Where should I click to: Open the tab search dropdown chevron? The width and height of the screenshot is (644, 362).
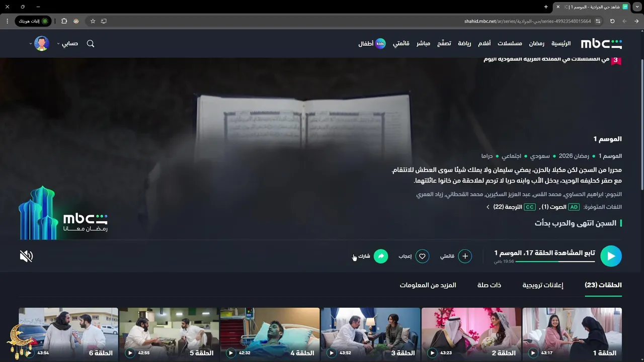coord(637,7)
